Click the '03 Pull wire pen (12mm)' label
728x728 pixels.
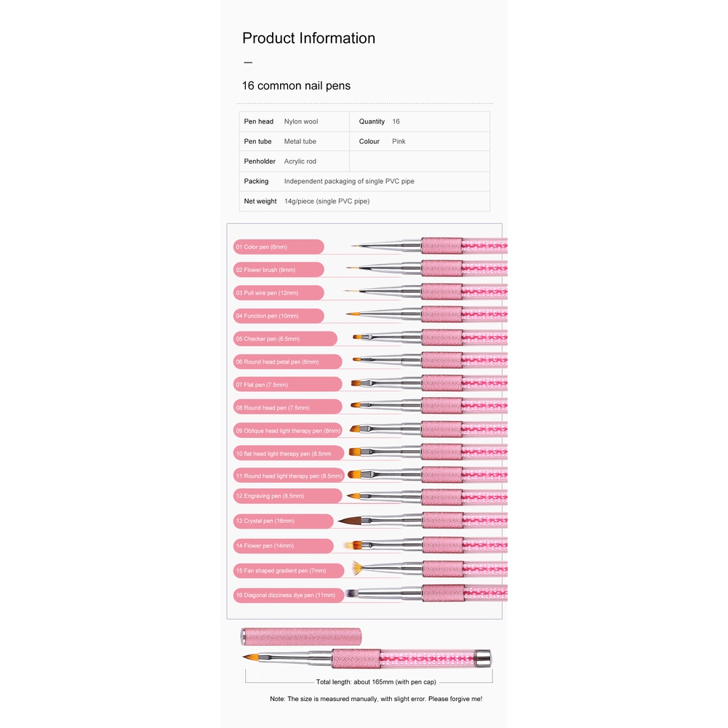click(x=267, y=292)
